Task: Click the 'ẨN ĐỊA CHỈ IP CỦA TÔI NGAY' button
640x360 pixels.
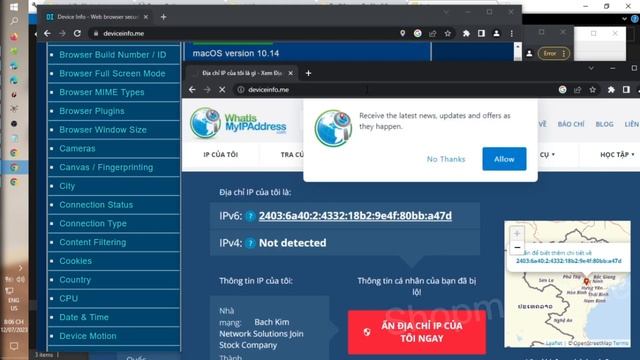Action: pyautogui.click(x=417, y=332)
